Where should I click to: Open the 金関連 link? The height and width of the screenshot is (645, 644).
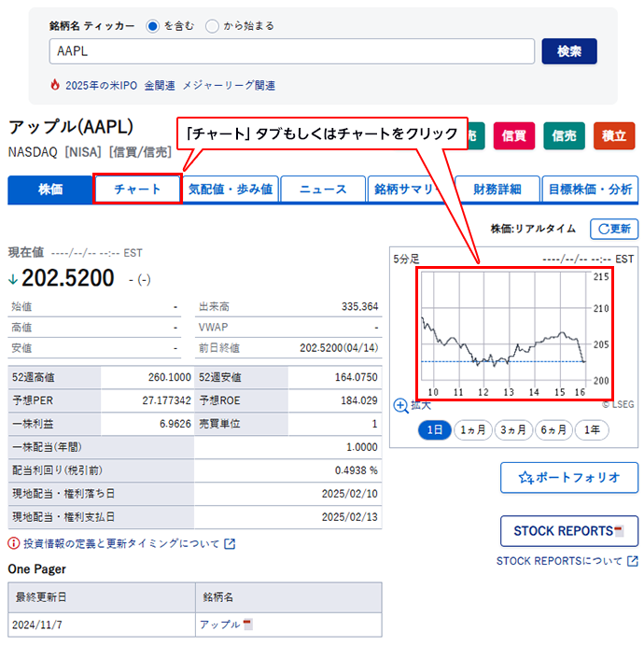tap(160, 86)
